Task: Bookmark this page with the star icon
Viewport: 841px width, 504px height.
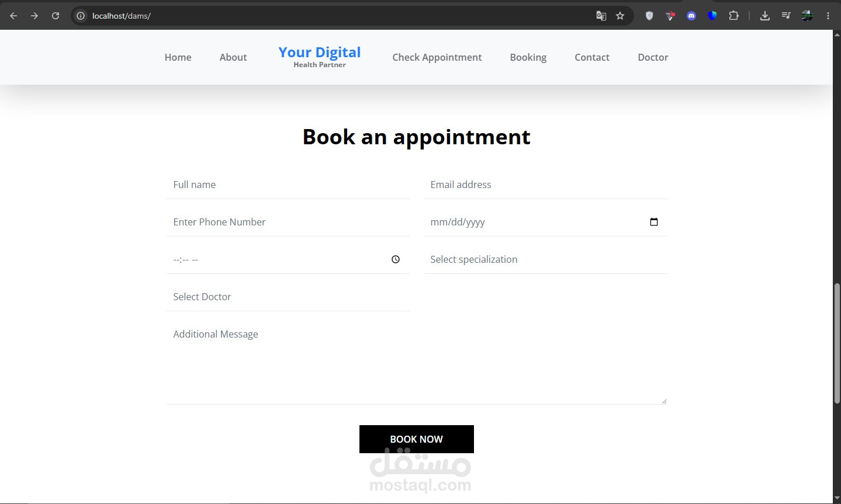Action: 620,16
